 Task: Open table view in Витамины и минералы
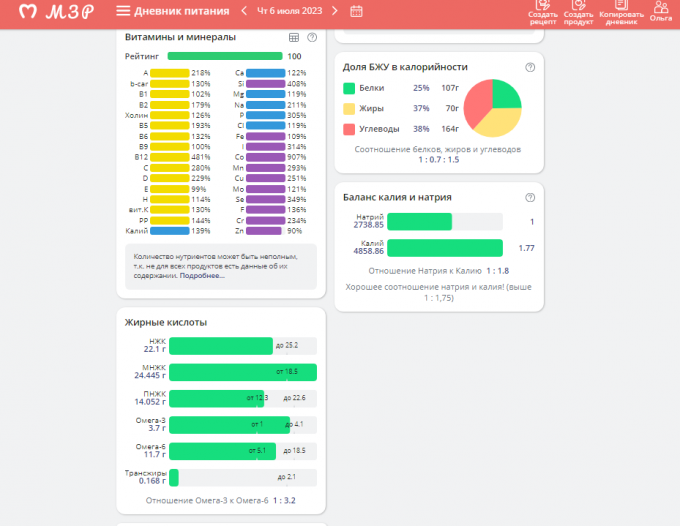(x=294, y=37)
